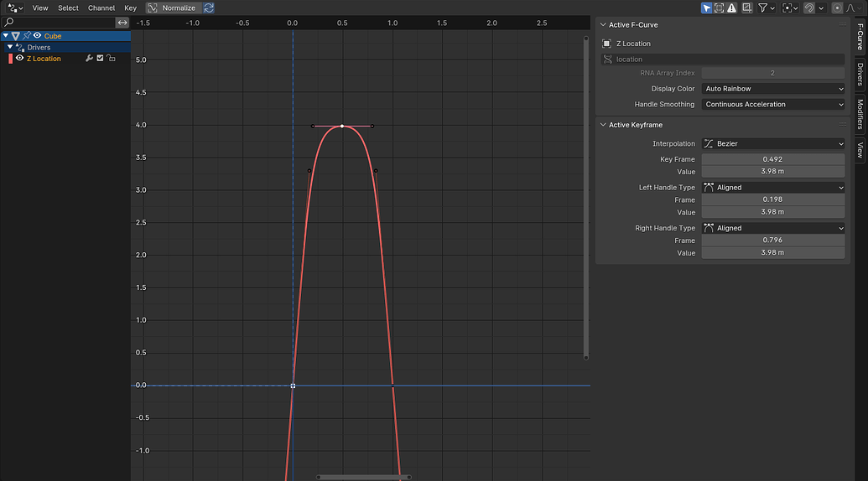Lock the Z Location channel
Image resolution: width=868 pixels, height=481 pixels.
111,58
